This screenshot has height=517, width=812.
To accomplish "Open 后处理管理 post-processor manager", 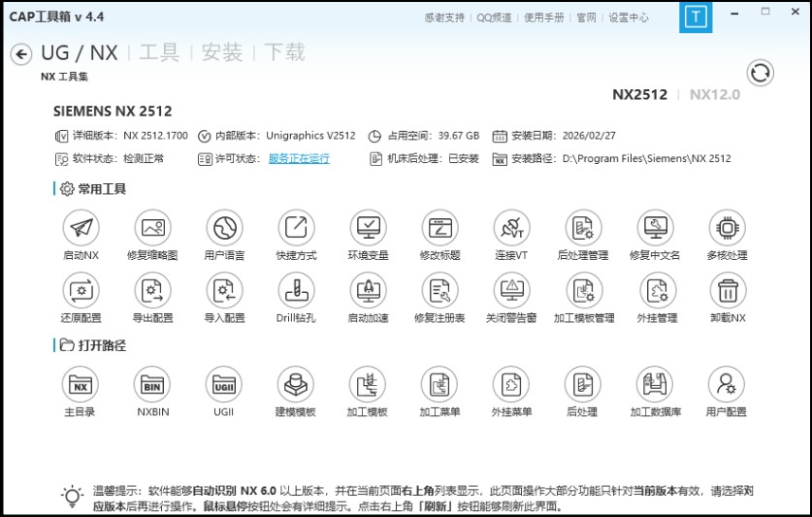I will pyautogui.click(x=584, y=228).
